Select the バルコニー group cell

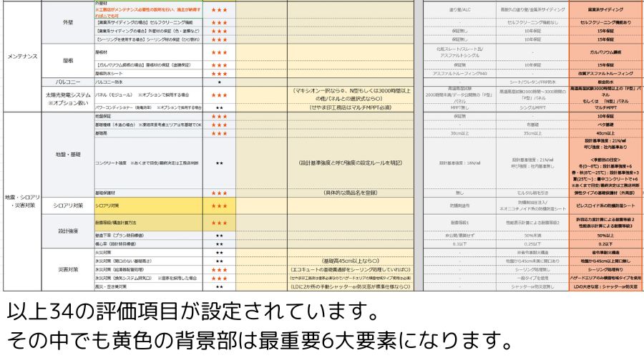68,82
